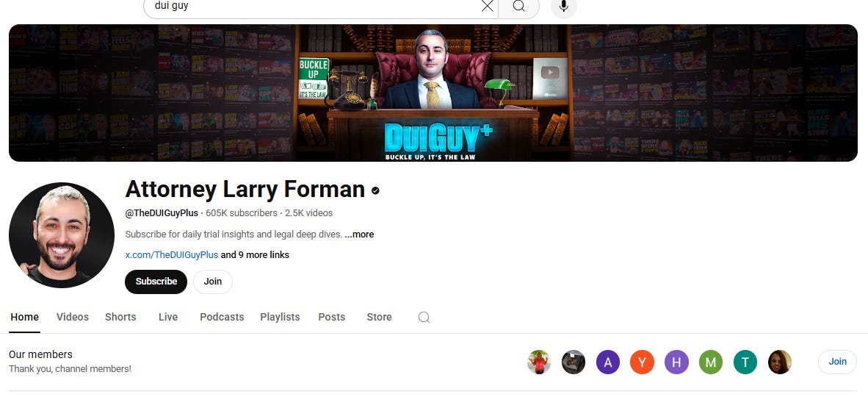Screen dimensions: 868x397
Task: Click '605K subscribers' text
Action: pos(242,213)
